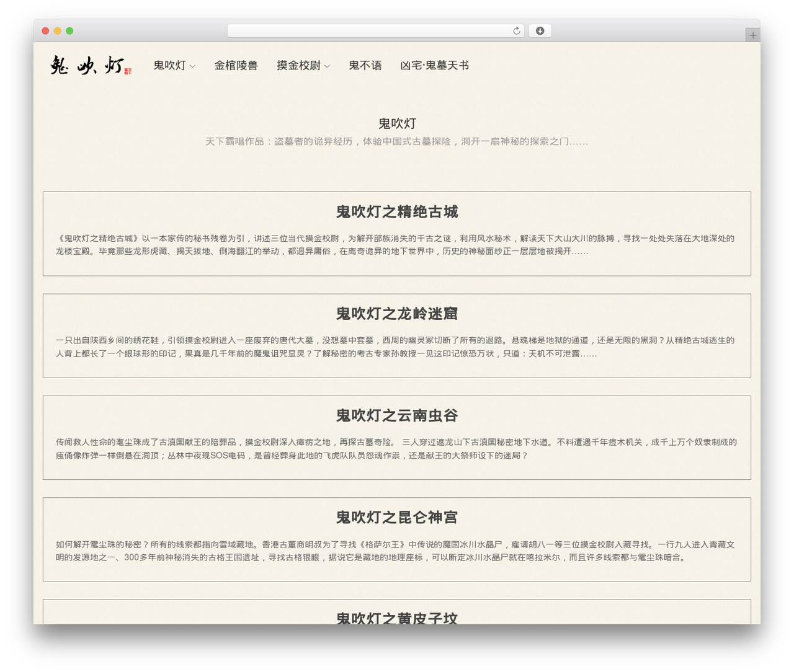Click the 天下霸唱作品 subtitle description
The image size is (794, 672).
pyautogui.click(x=397, y=141)
